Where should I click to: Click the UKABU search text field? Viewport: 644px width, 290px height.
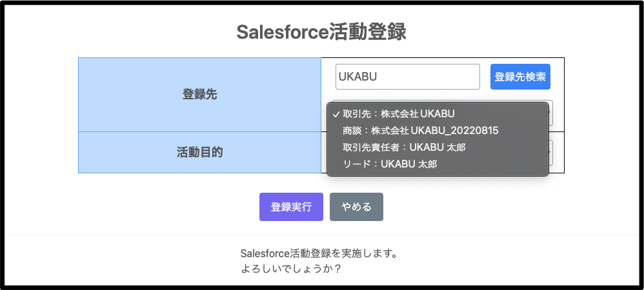click(407, 77)
